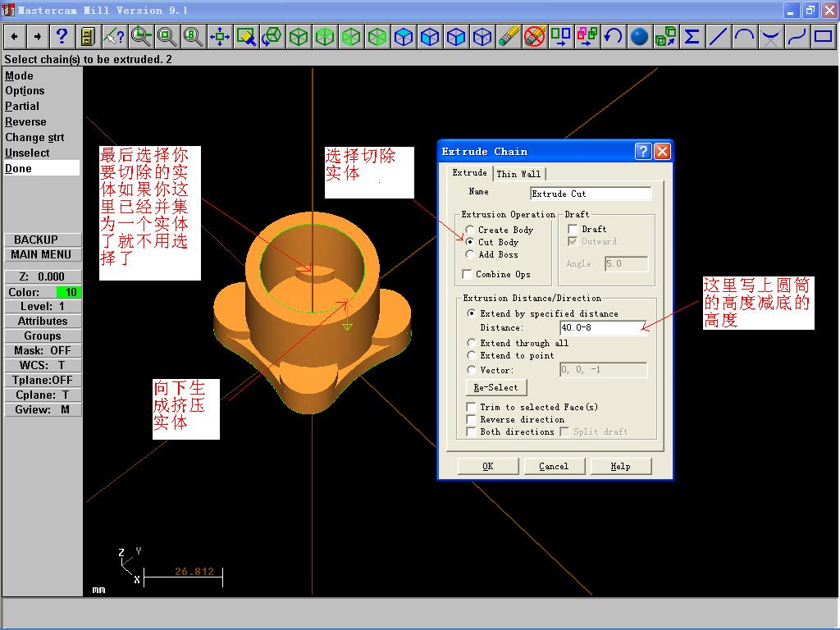This screenshot has height=630, width=840.
Task: Click Cancel in Extrude Chain dialog
Action: pyautogui.click(x=554, y=466)
